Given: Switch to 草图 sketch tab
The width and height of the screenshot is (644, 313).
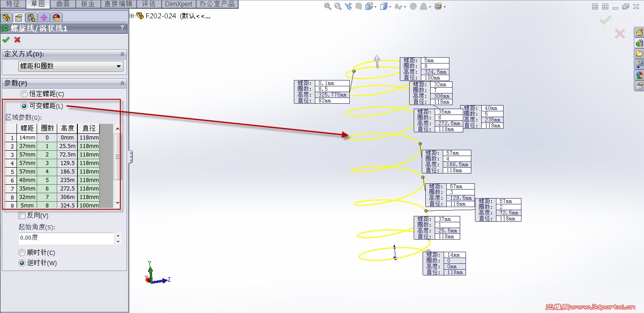Looking at the screenshot, I should (x=38, y=4).
